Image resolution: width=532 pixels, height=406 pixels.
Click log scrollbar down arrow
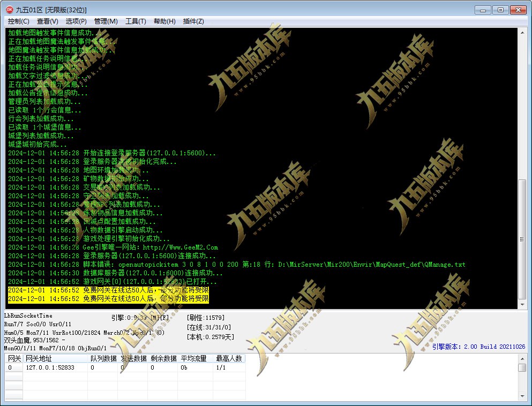pyautogui.click(x=522, y=305)
